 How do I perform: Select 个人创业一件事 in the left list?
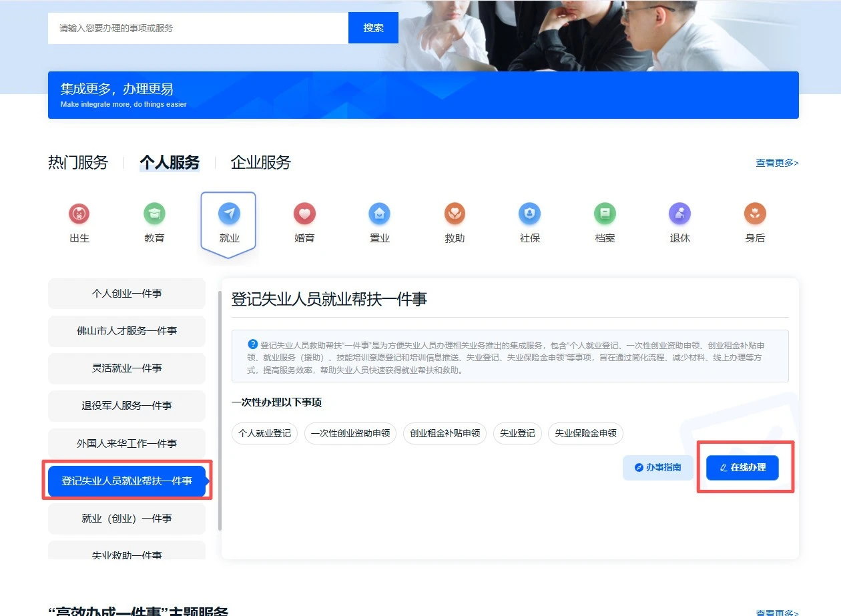127,294
